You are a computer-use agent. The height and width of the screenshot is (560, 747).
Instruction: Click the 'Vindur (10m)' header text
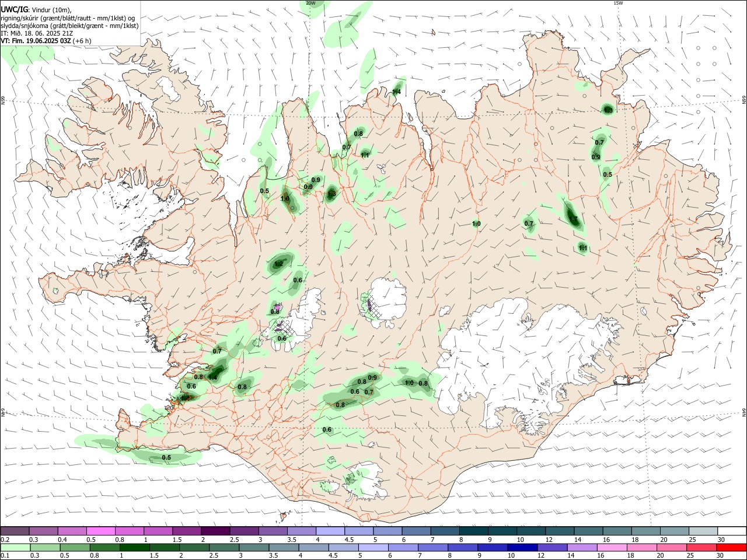click(x=50, y=10)
